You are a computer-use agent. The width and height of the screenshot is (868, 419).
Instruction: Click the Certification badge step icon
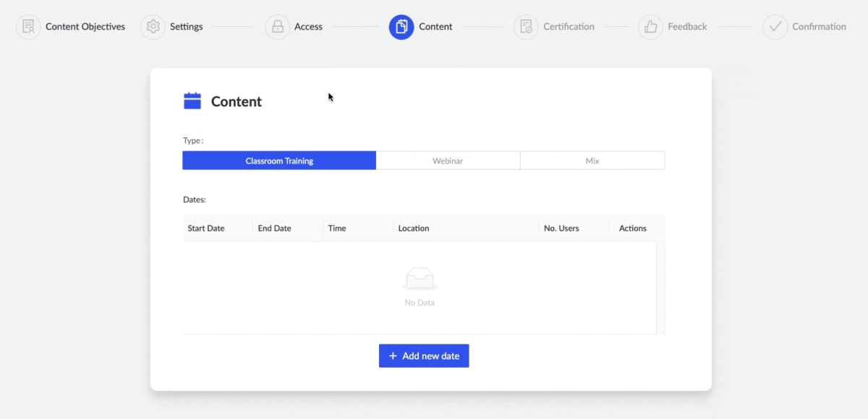(525, 26)
